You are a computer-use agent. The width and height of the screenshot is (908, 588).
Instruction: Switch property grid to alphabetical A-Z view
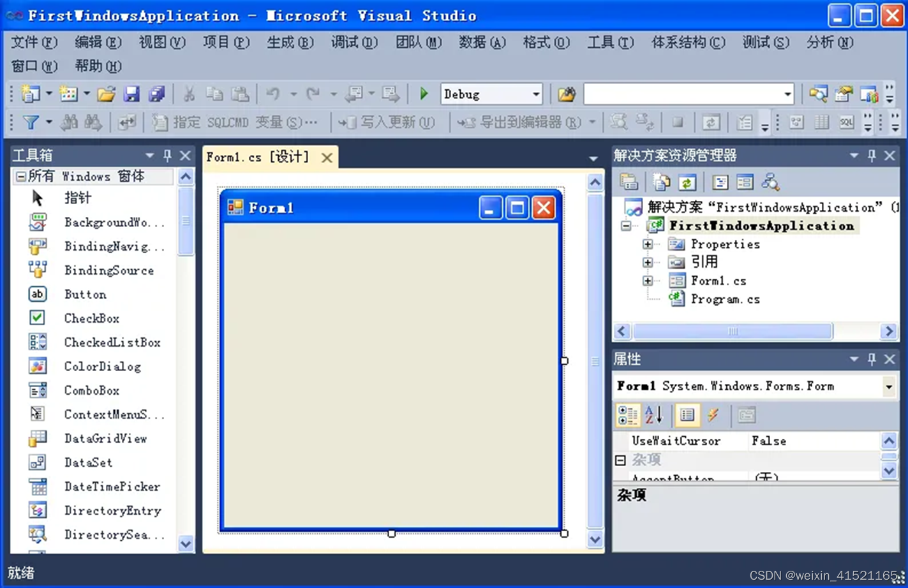654,415
